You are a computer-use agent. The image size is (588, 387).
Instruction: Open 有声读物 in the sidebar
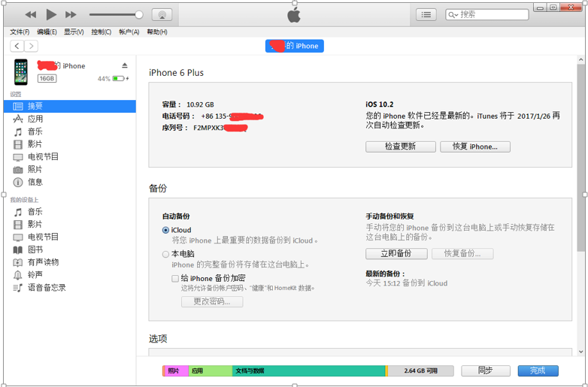[x=70, y=262]
